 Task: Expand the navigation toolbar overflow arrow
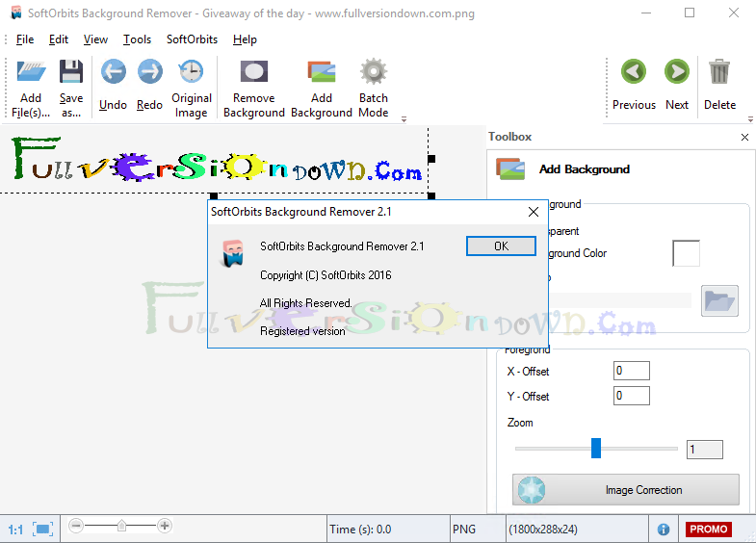click(750, 118)
